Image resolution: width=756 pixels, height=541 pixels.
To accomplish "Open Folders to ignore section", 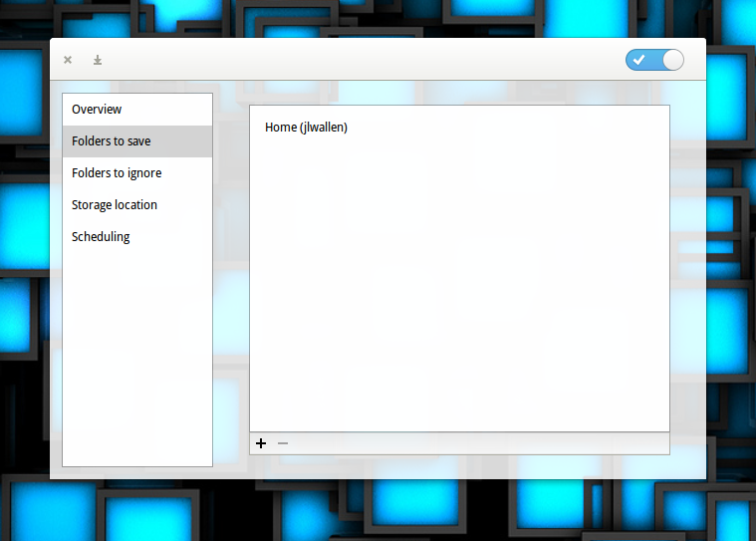I will (137, 173).
